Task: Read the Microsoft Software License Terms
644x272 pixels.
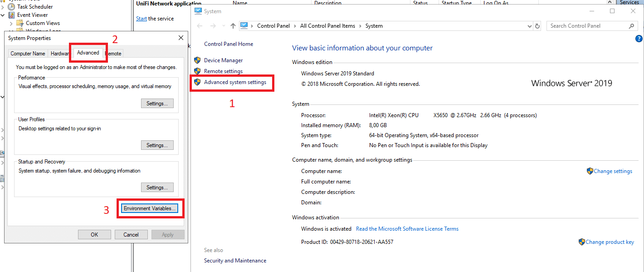Action: (407, 229)
